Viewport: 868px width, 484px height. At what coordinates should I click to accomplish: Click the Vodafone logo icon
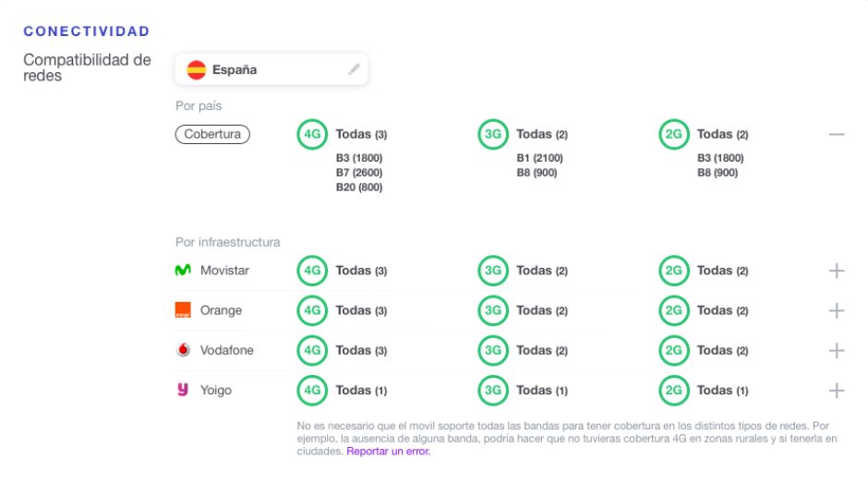[x=183, y=350]
